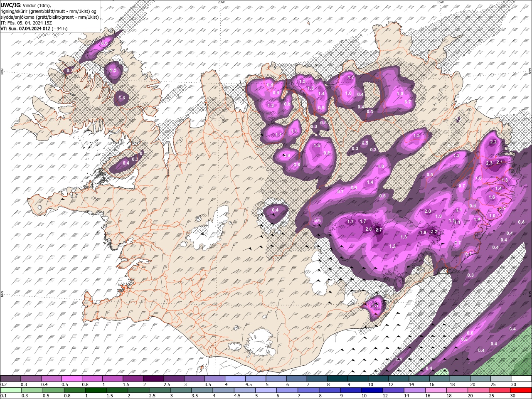Image resolution: width=532 pixels, height=399 pixels.
Task: Click the "1.6" precipitation value on the map
Action: [x=492, y=197]
